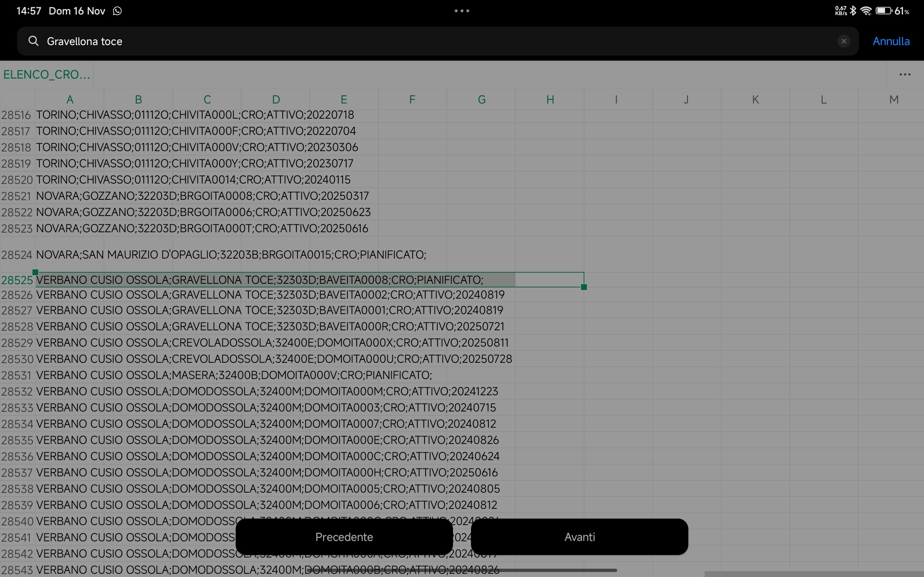
Task: Click the search magnifier icon
Action: pyautogui.click(x=34, y=41)
